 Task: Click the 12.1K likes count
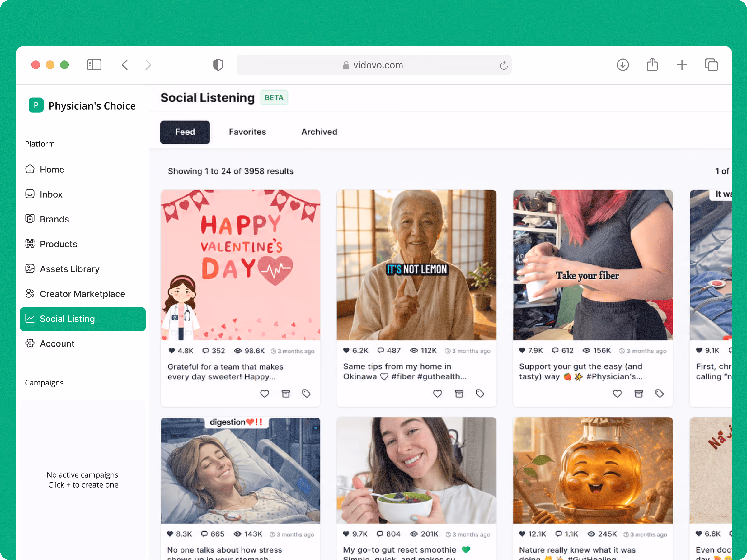(533, 534)
